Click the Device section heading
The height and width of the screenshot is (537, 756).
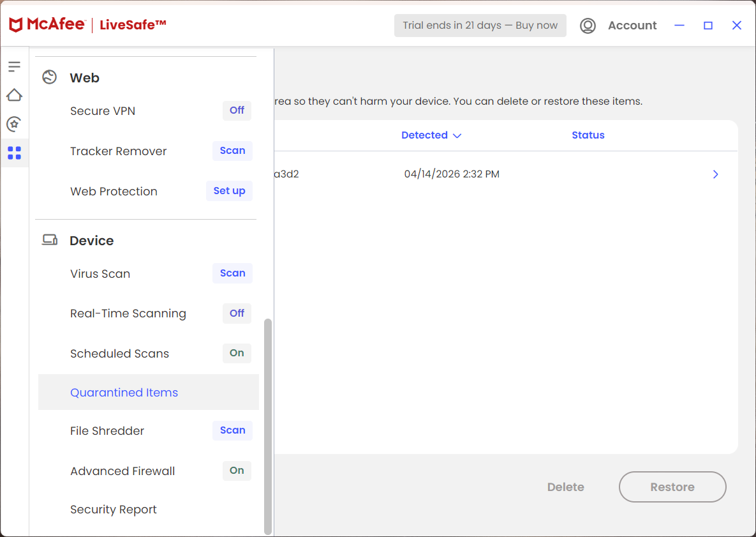point(92,240)
